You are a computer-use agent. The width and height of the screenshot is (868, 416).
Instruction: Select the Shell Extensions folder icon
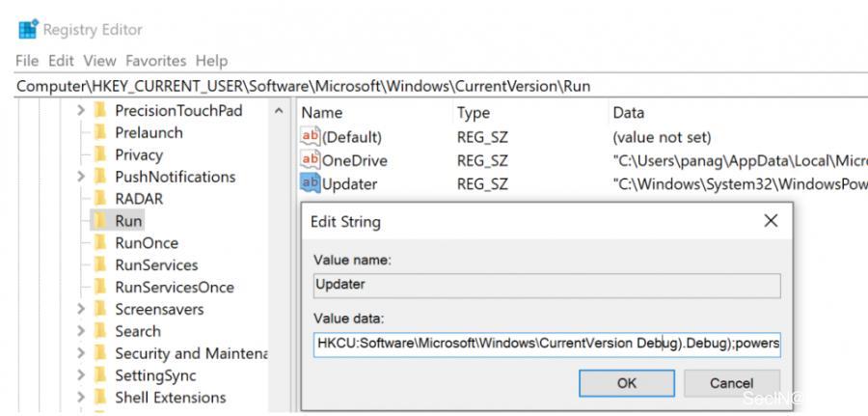(x=99, y=398)
